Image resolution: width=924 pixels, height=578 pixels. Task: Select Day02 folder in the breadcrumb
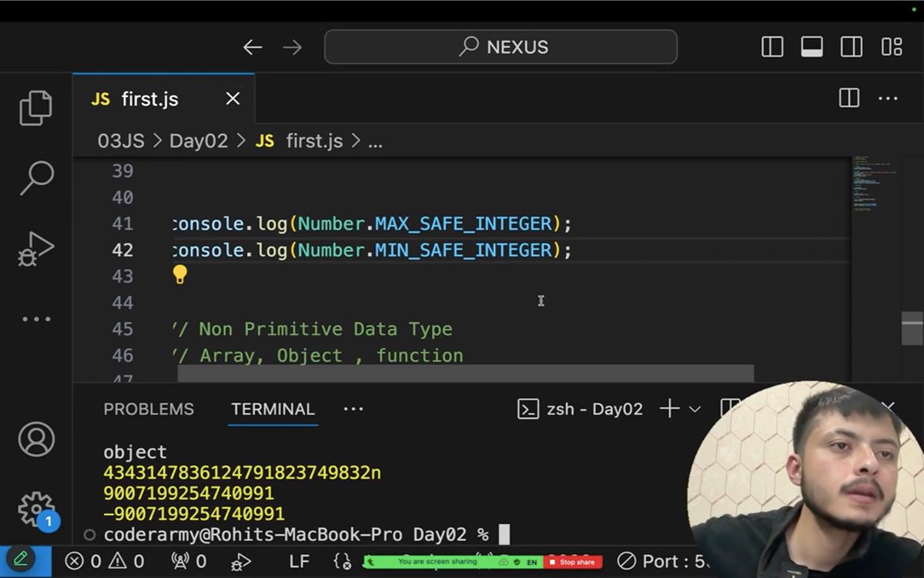coord(199,141)
